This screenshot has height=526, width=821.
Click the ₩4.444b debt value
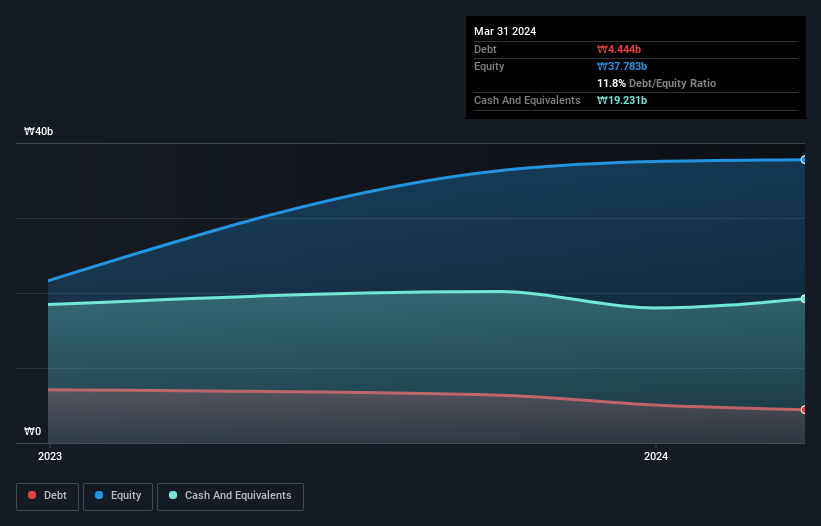619,49
